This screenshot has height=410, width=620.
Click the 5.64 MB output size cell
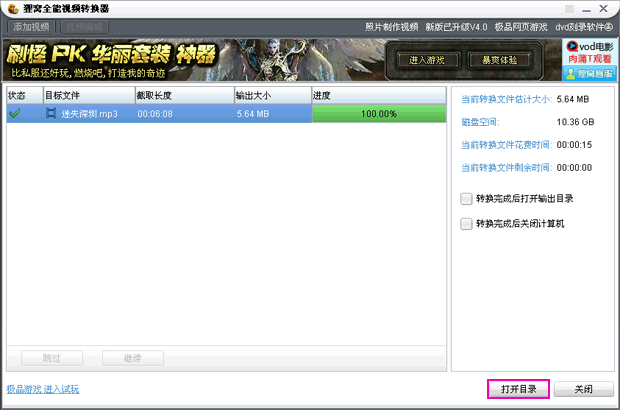(253, 114)
